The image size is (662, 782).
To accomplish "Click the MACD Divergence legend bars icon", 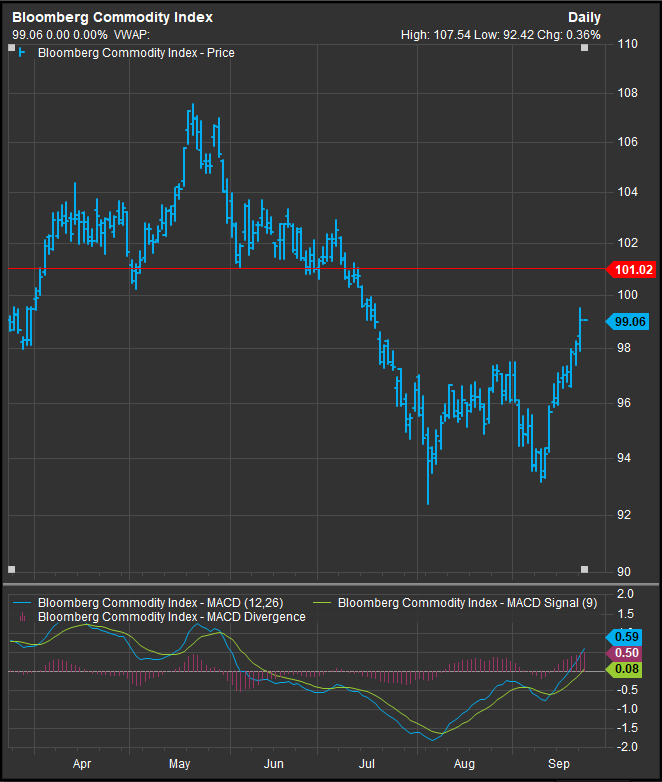I will (x=22, y=617).
